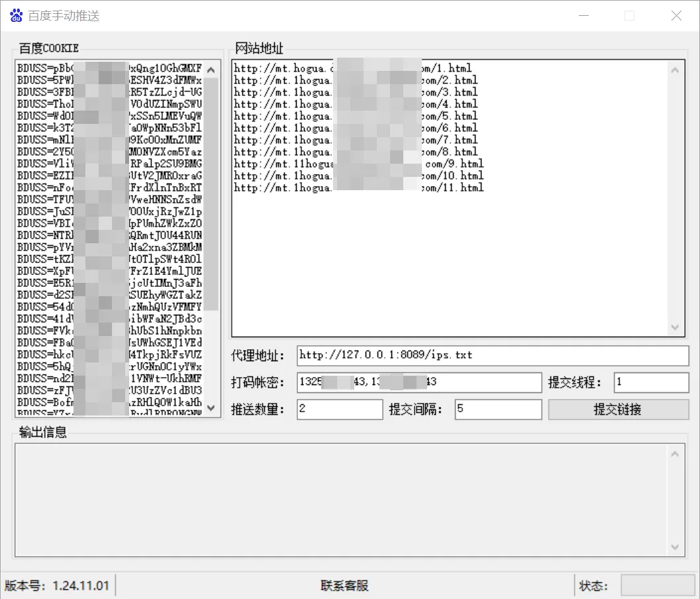Click the cookie line starting BDUSS=Bof
The height and width of the screenshot is (599, 700).
click(110, 402)
